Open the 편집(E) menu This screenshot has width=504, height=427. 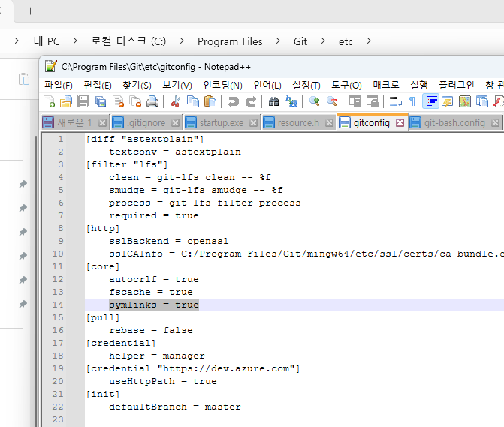point(98,85)
